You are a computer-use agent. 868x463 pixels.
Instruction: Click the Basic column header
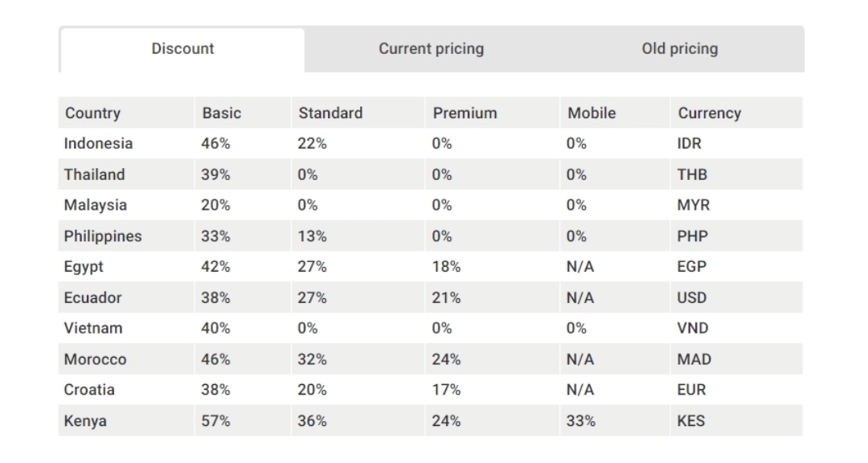click(243, 113)
